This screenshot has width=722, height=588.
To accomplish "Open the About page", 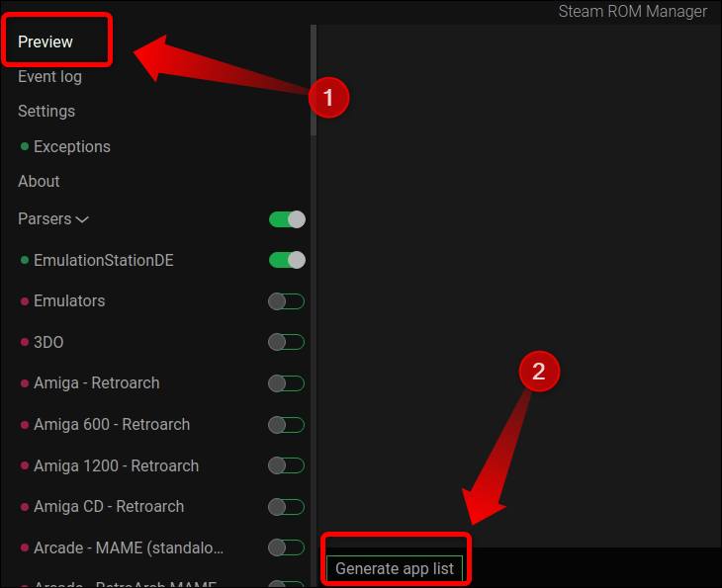I will (39, 181).
